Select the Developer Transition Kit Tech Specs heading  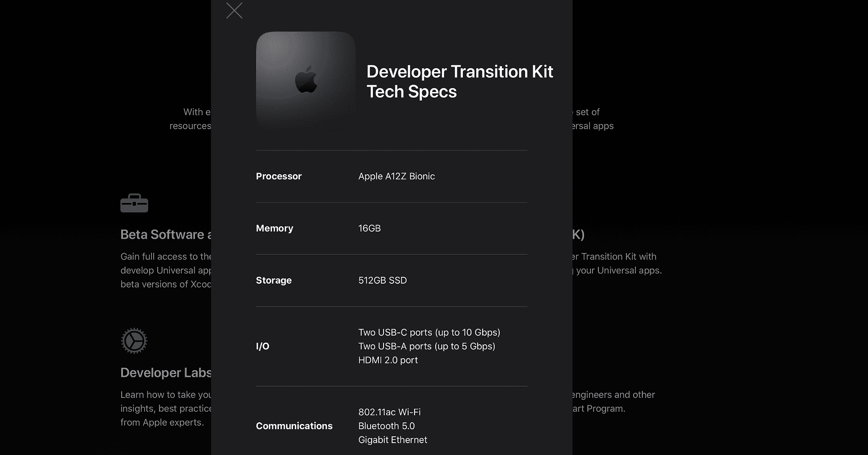pos(459,81)
